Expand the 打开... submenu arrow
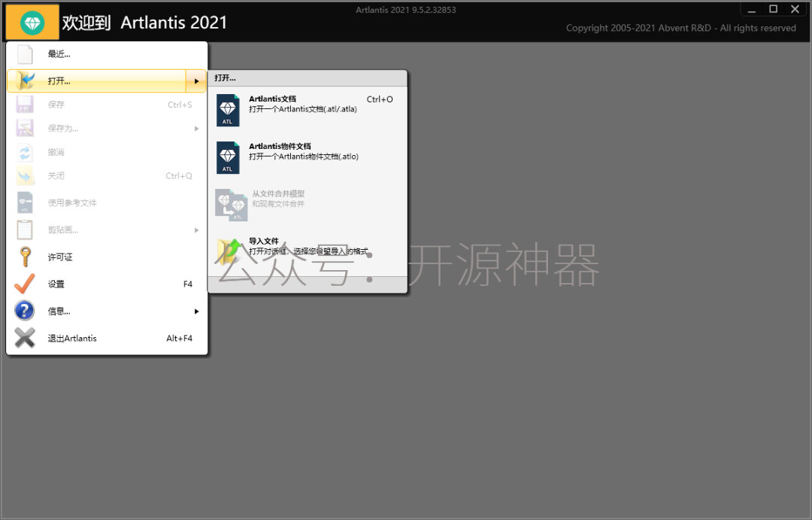812x520 pixels. click(x=197, y=81)
